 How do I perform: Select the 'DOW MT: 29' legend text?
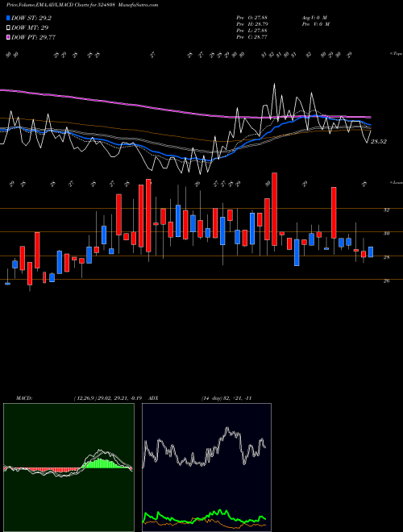(x=29, y=28)
